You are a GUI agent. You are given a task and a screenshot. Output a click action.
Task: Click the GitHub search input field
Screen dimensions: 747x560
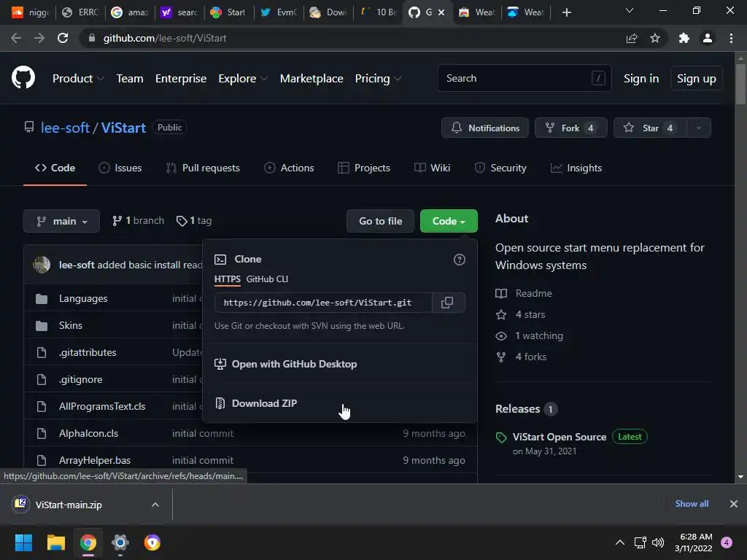click(x=524, y=78)
